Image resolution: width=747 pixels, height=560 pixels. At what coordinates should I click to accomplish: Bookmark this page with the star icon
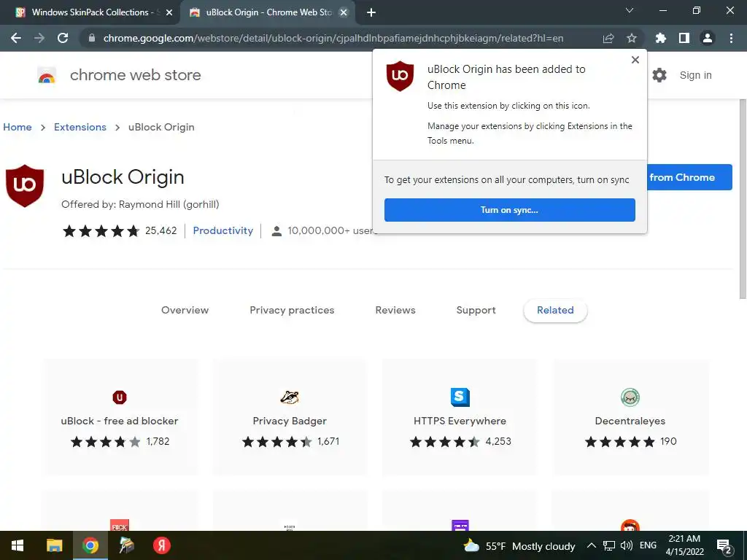point(632,38)
